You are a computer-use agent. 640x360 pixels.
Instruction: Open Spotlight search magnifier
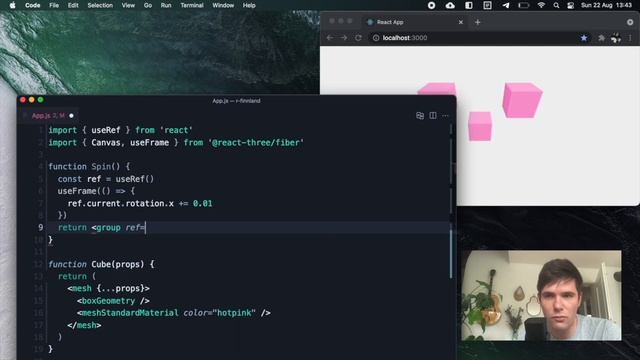tap(556, 5)
